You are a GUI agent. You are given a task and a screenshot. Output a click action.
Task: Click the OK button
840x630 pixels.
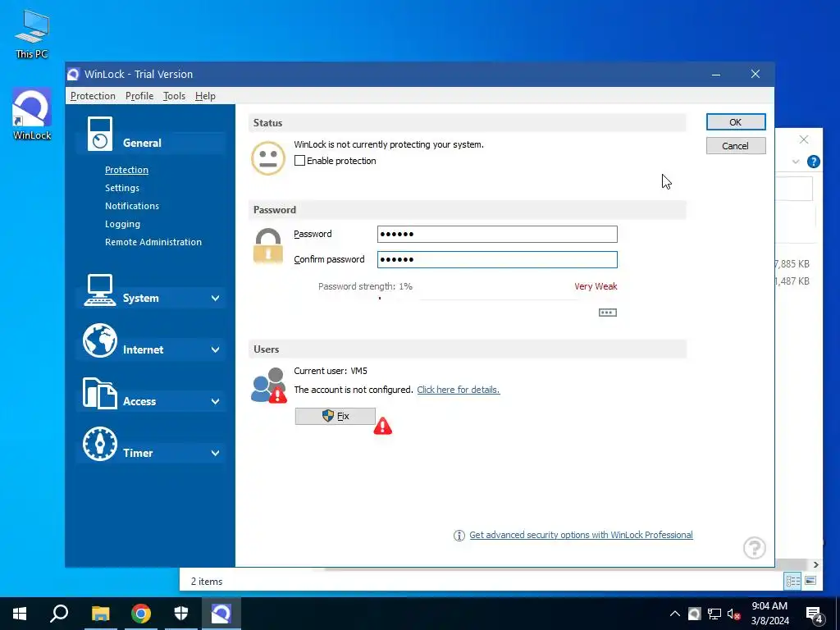point(736,122)
